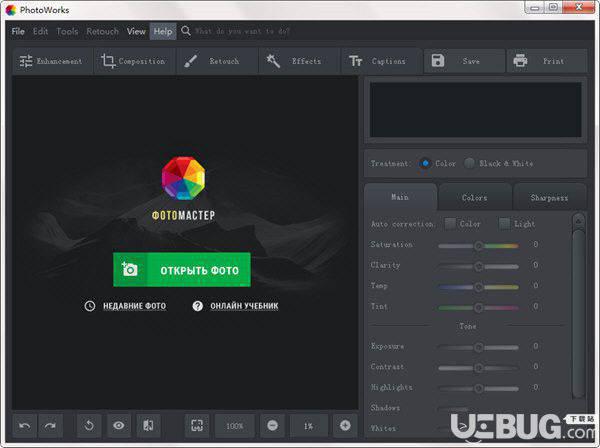
Task: Click the Save floppy disk icon
Action: click(438, 60)
